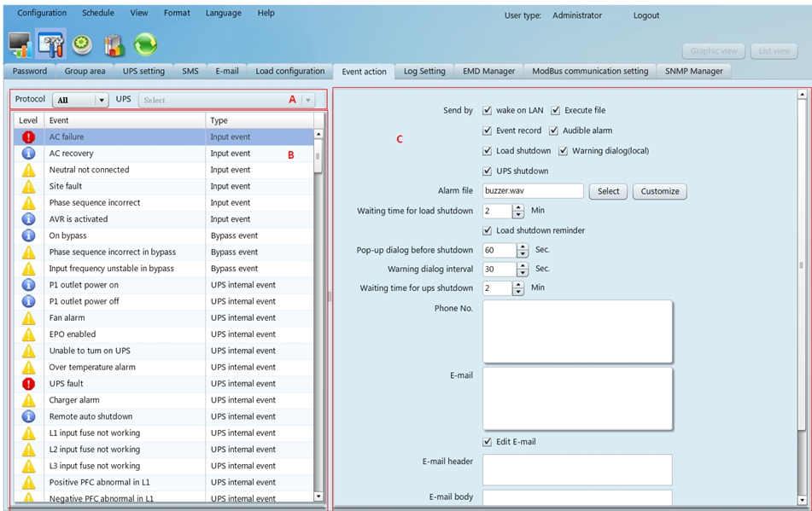Click the warning icon for Over temperature alarm
The image size is (812, 511).
point(28,367)
